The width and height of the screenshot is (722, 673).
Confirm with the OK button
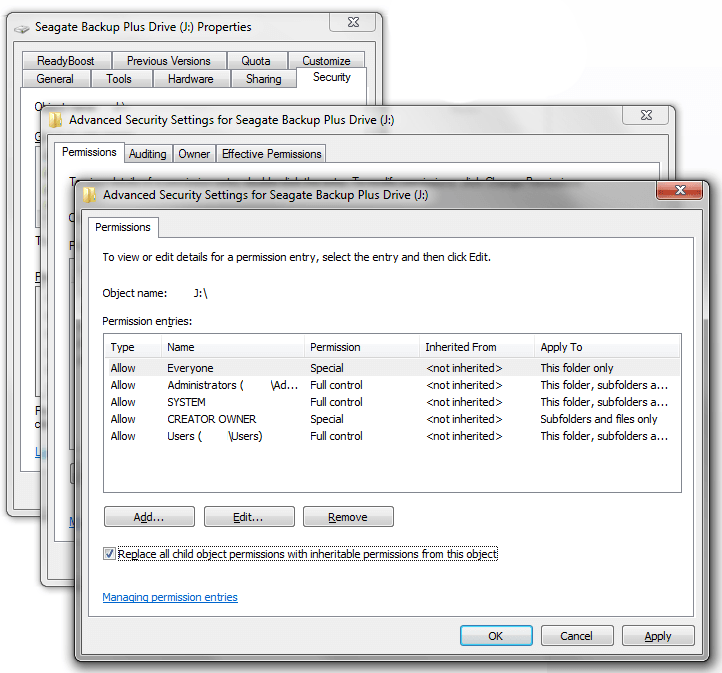point(496,636)
